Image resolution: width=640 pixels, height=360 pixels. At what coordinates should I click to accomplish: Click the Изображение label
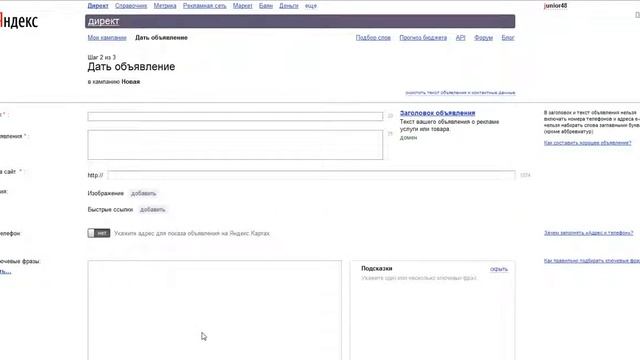pos(105,193)
